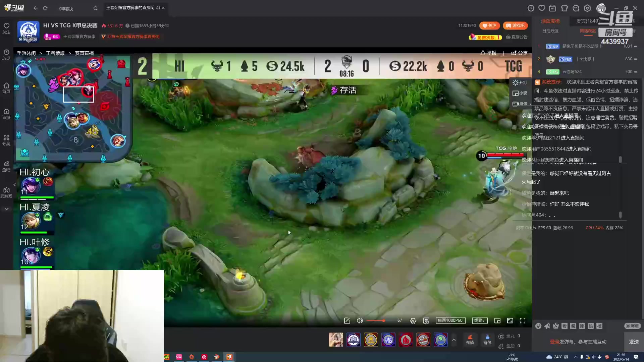Open Windows notification center icon
The width and height of the screenshot is (644, 362).
point(636,357)
